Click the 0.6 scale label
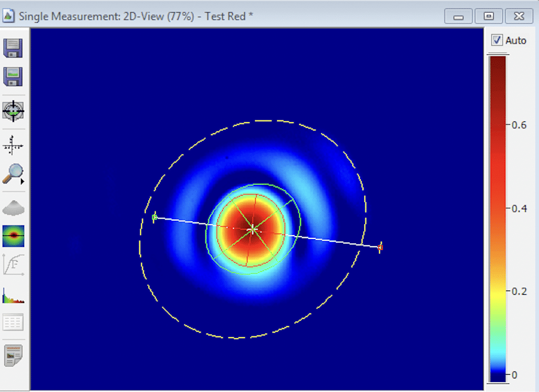Image resolution: width=539 pixels, height=392 pixels. point(519,125)
